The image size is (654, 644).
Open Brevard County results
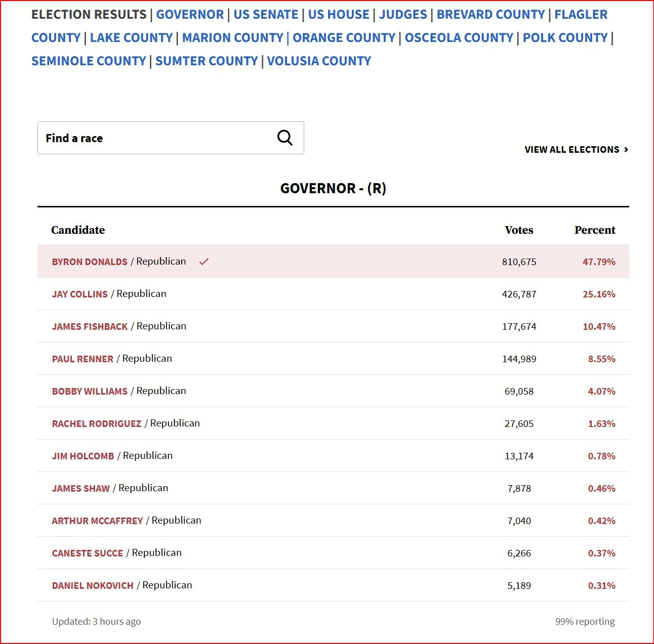[490, 14]
